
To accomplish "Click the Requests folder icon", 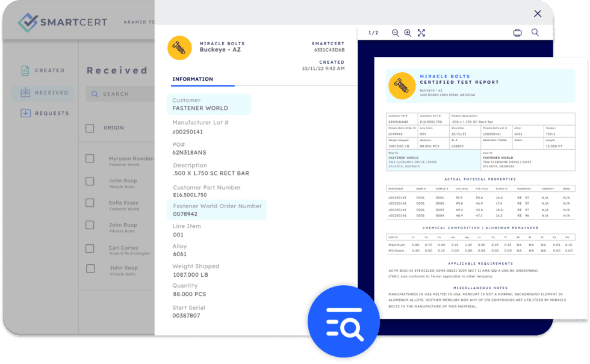I will coord(24,113).
